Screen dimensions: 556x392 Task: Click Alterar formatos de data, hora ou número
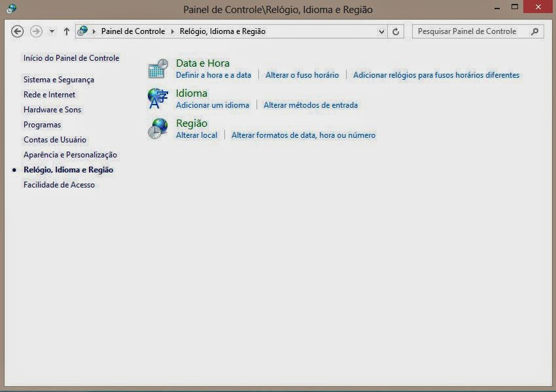pyautogui.click(x=304, y=135)
